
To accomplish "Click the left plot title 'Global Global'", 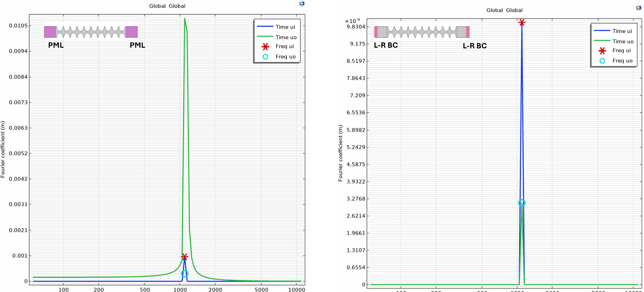I will 167,6.
